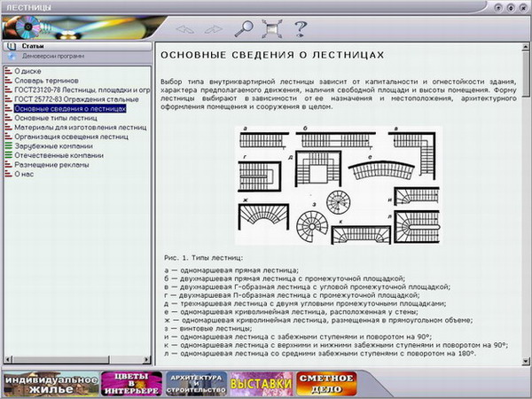Open search with the magnifying glass icon
This screenshot has height=399, width=532.
click(244, 29)
